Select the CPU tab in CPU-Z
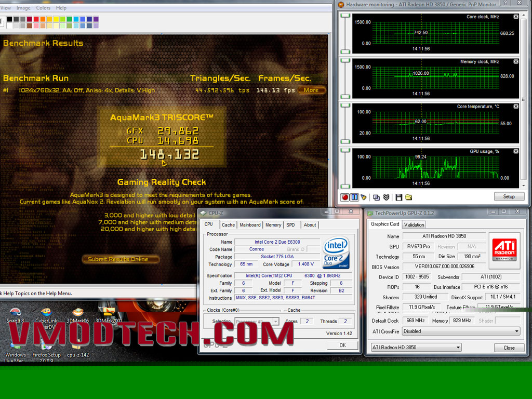This screenshot has width=532, height=399. pos(209,224)
